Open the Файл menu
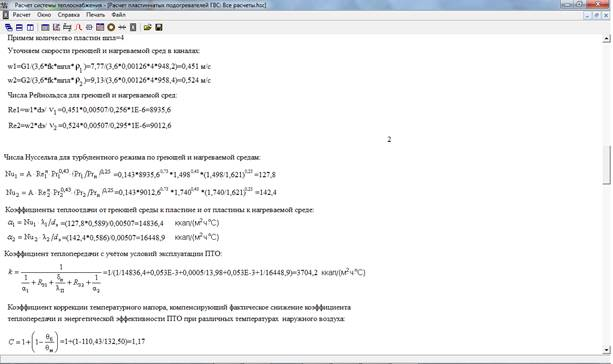 click(118, 15)
